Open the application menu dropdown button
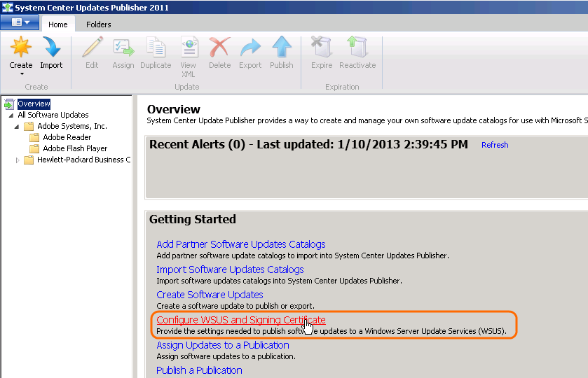Viewport: 588px width, 378px height. pos(20,23)
